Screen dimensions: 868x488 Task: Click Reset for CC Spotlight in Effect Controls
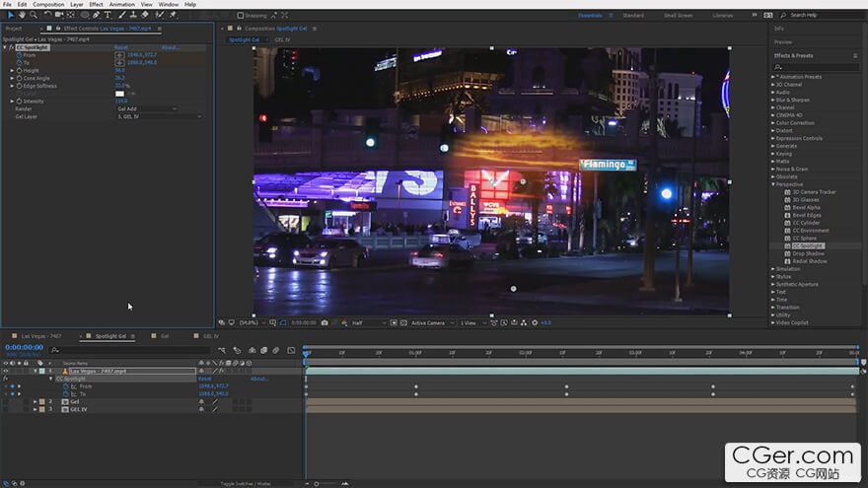point(121,47)
